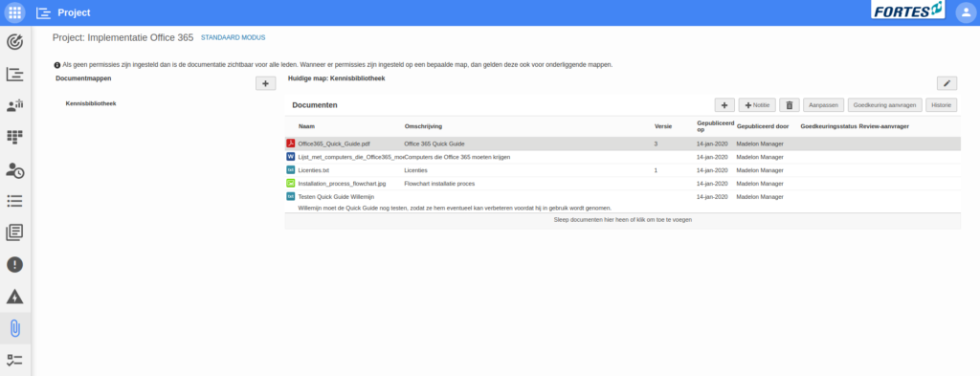Click the Notitie button

(x=757, y=105)
